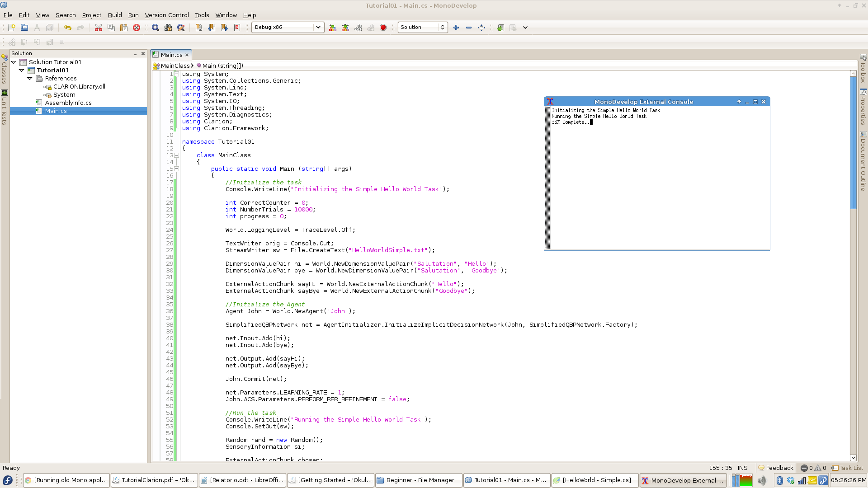Toggle bookmark icon in toolbar

click(x=198, y=28)
